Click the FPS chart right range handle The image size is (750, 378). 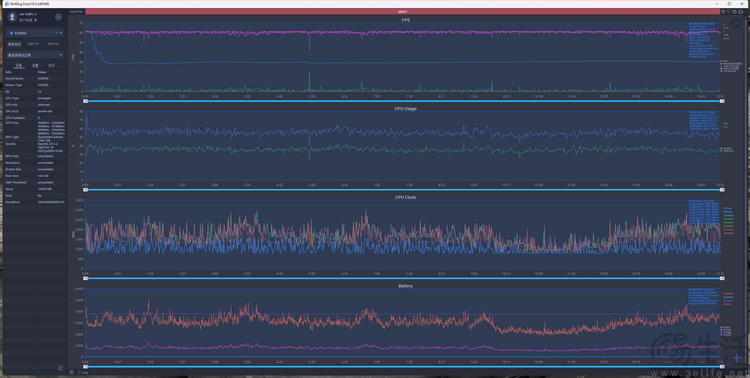(722, 101)
